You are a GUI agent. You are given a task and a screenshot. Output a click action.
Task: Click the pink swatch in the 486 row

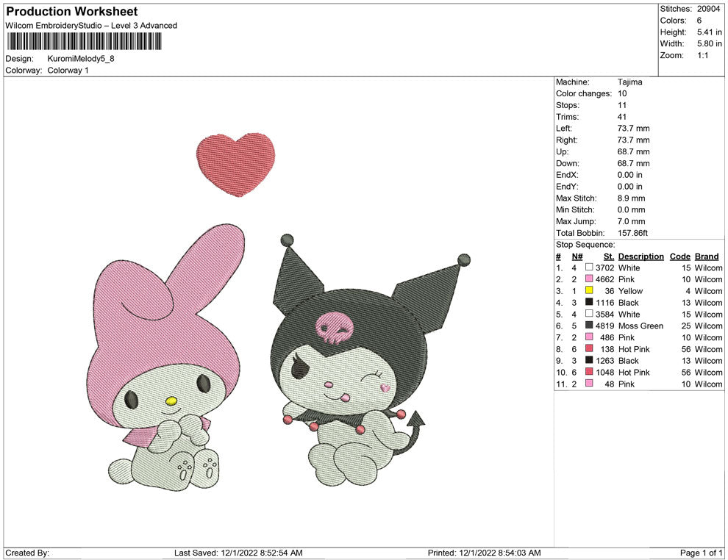pos(589,337)
